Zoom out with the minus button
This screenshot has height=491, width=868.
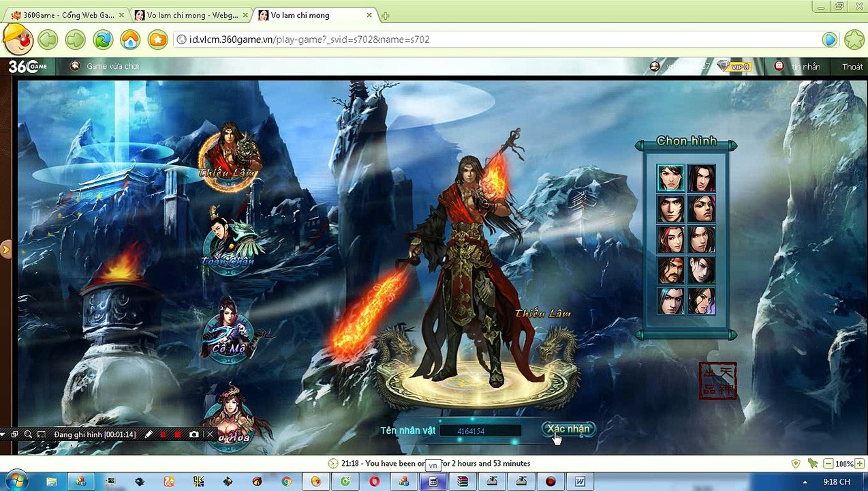[x=828, y=464]
